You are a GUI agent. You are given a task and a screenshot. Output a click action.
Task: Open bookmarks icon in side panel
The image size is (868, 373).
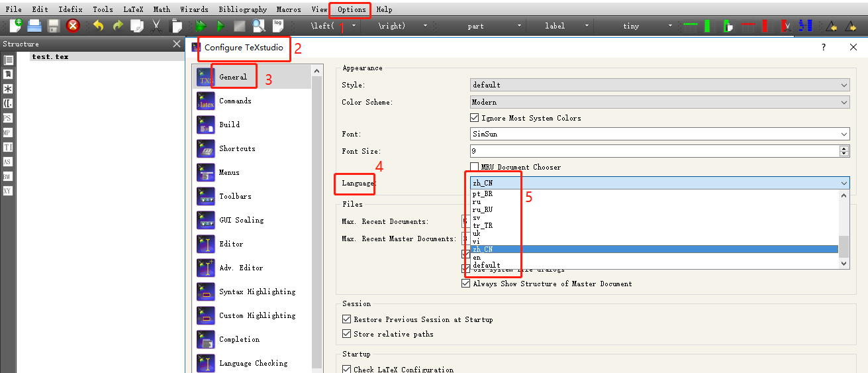pyautogui.click(x=8, y=74)
